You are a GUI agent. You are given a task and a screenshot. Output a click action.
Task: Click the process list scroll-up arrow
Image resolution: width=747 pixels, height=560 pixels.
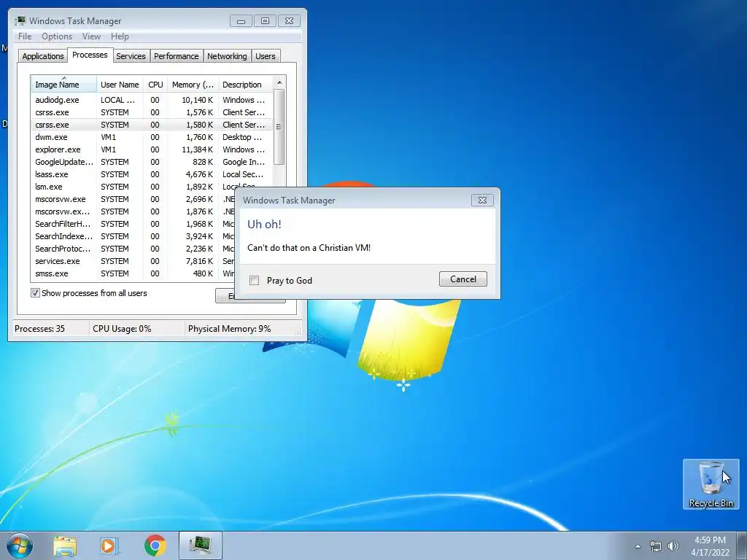coord(279,82)
